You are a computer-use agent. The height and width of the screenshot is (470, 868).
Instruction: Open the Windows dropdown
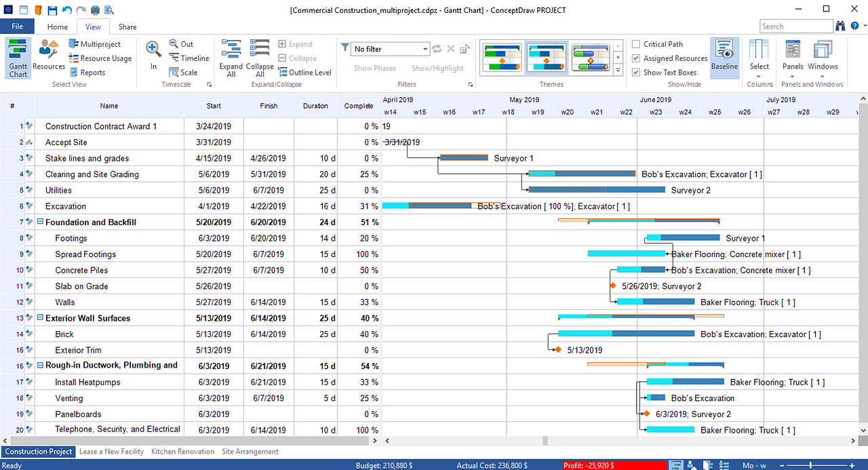(x=823, y=58)
